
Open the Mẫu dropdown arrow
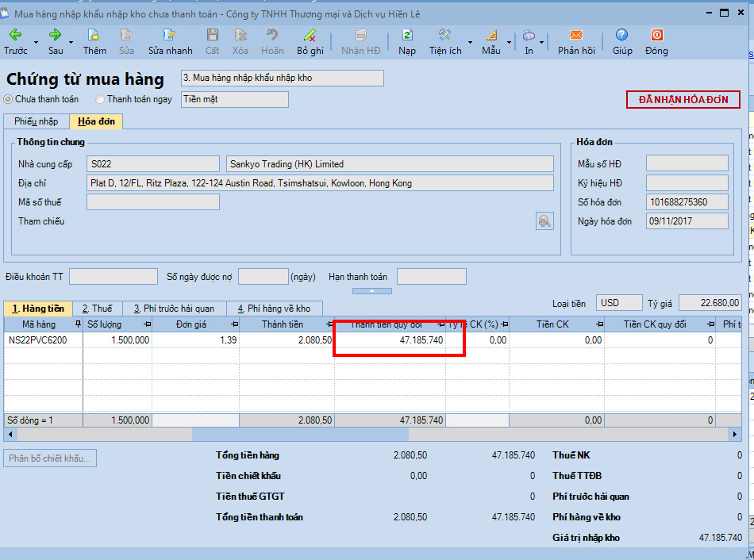coord(509,42)
